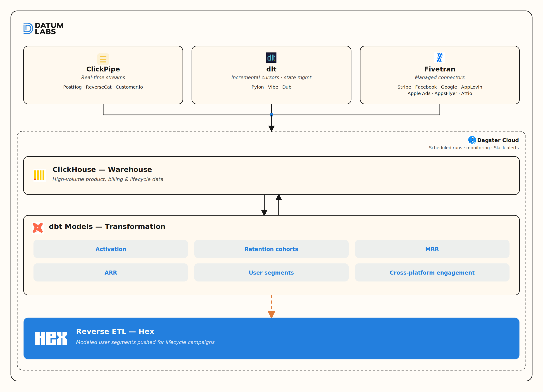
Task: Click 'Scheduled runs · monitoring · Slack alerts'
Action: [474, 148]
